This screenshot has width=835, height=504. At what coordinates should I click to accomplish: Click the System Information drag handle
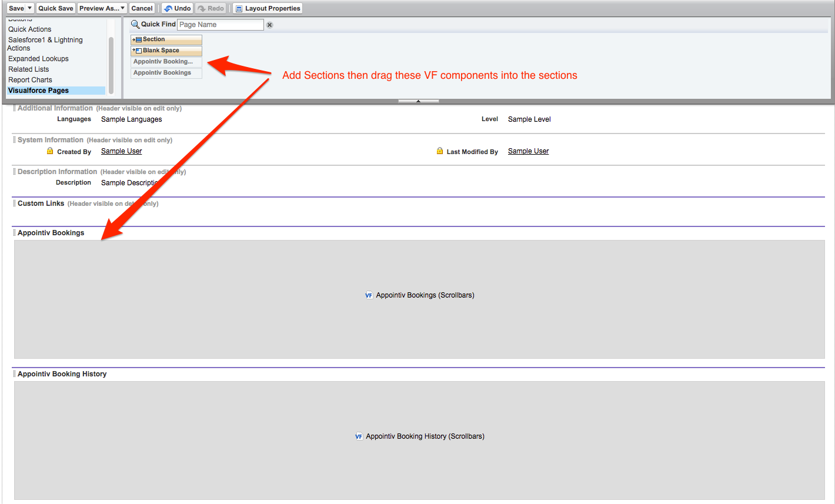[x=15, y=140]
